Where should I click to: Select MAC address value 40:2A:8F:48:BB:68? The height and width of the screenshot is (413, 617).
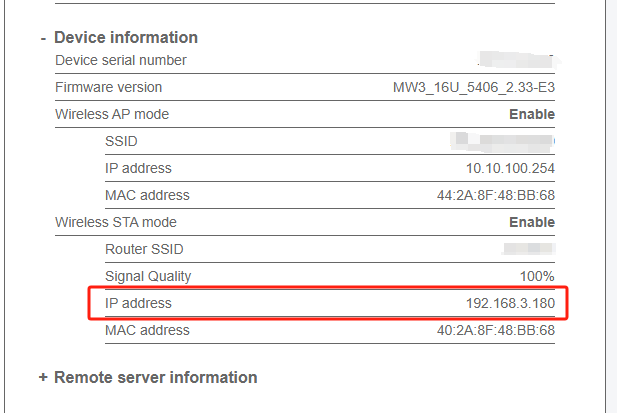click(x=495, y=330)
